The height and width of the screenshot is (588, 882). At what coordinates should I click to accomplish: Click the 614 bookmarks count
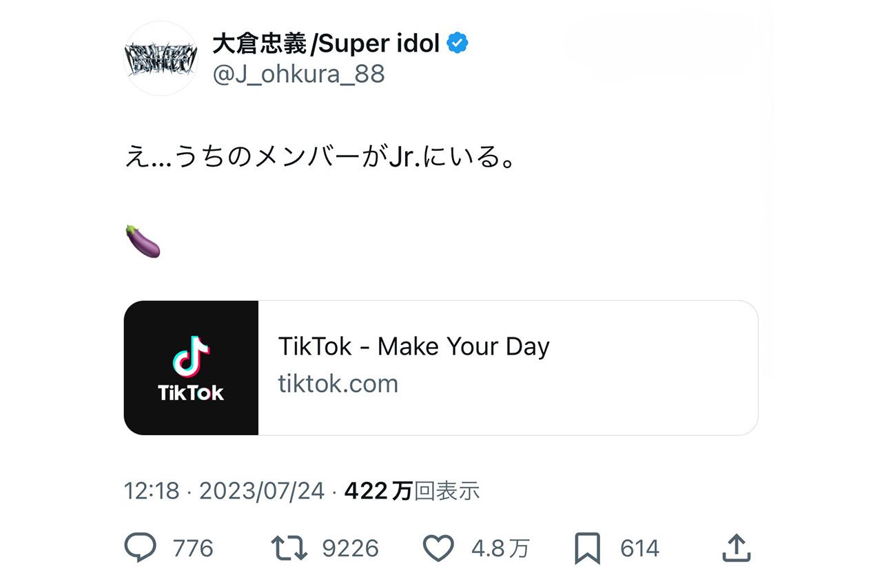point(638,549)
